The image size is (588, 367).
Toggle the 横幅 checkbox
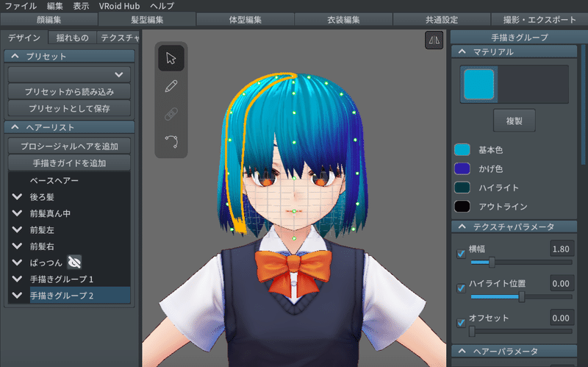tap(461, 254)
